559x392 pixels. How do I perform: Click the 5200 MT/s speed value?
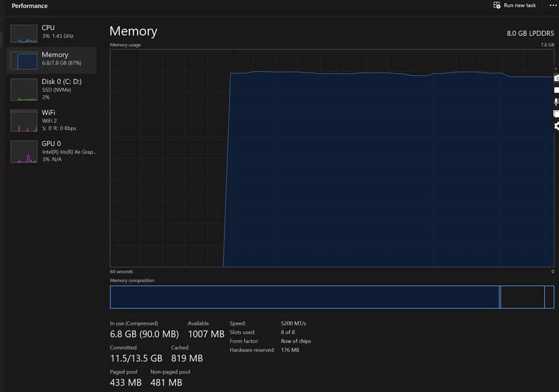(294, 323)
